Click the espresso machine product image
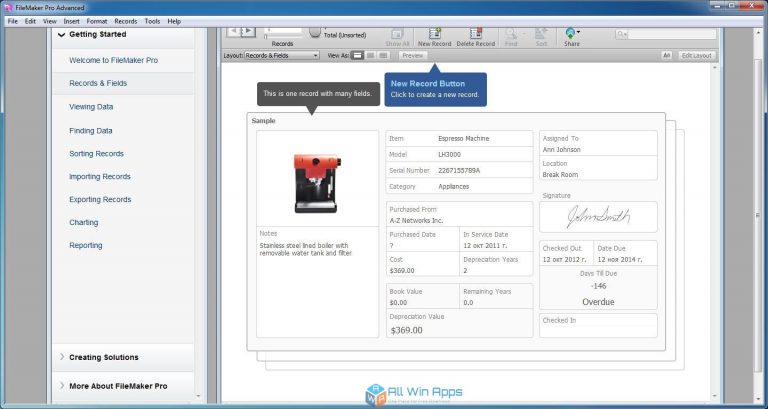 [317, 183]
